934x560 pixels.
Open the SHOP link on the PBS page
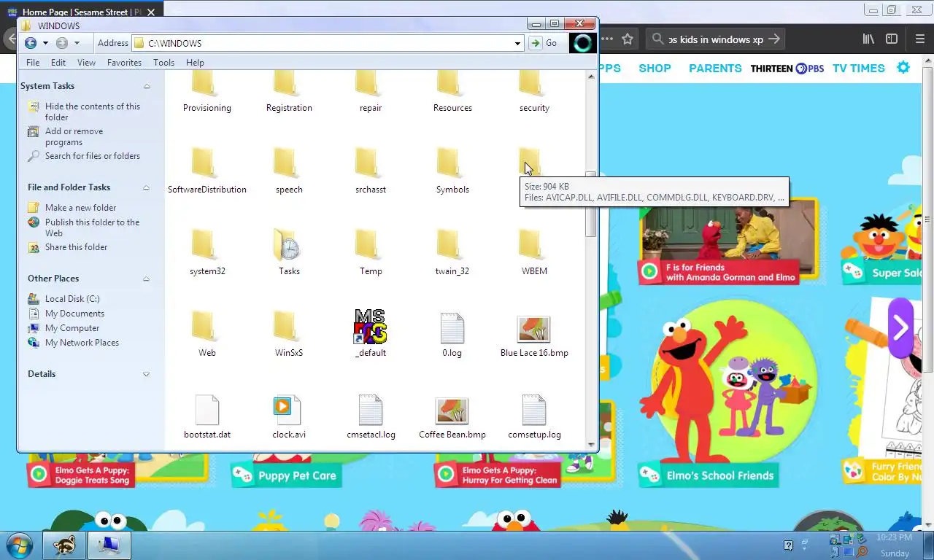[x=655, y=68]
